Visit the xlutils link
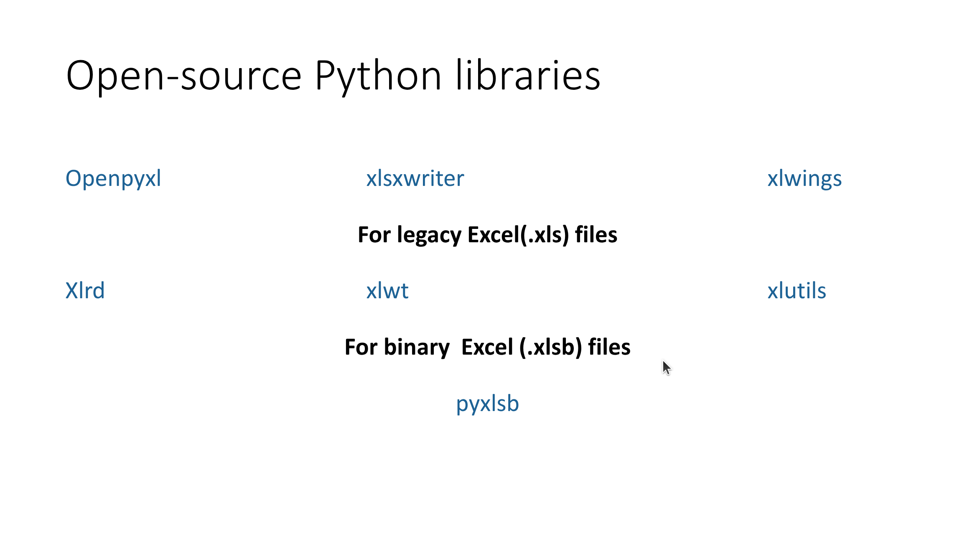Screen dimensions: 980x548 click(x=796, y=291)
